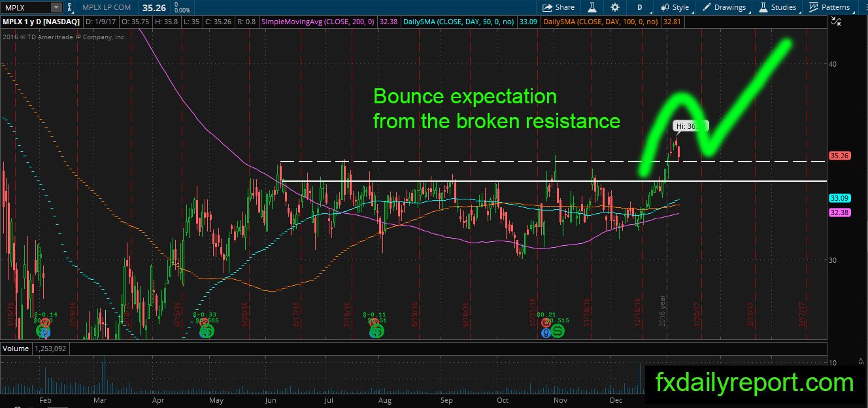
Task: Click the May green dividend icon
Action: [x=207, y=331]
